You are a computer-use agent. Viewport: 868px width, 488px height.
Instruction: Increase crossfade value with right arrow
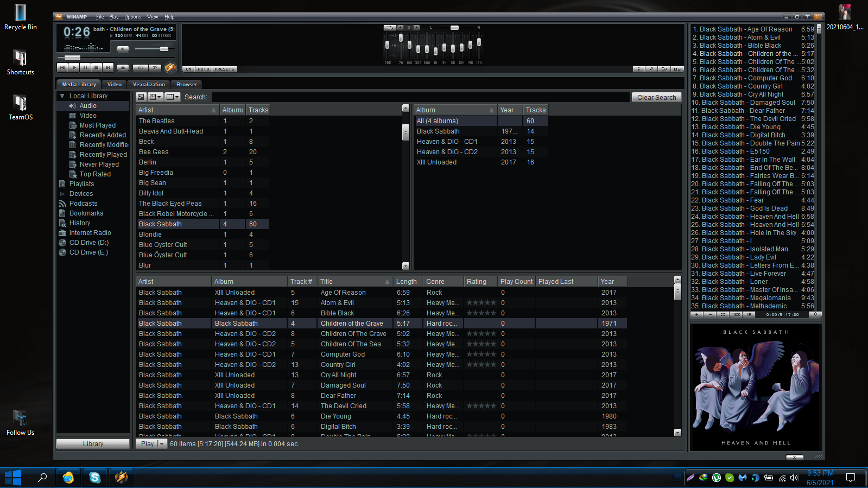coord(416,28)
